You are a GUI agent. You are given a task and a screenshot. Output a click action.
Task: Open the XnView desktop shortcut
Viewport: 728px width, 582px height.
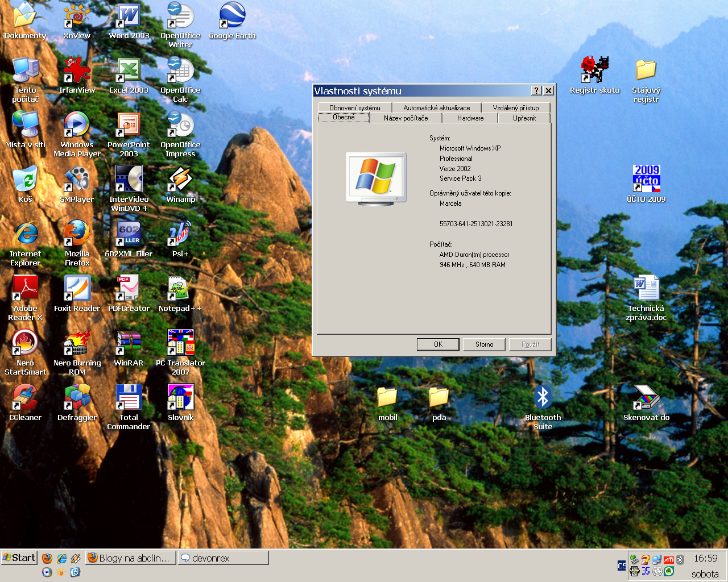[77, 21]
